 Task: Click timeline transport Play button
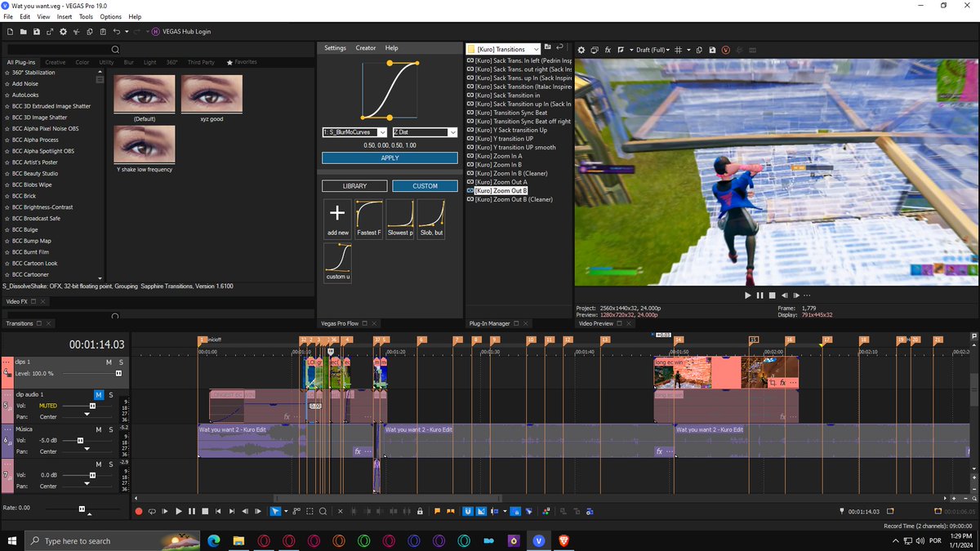179,511
